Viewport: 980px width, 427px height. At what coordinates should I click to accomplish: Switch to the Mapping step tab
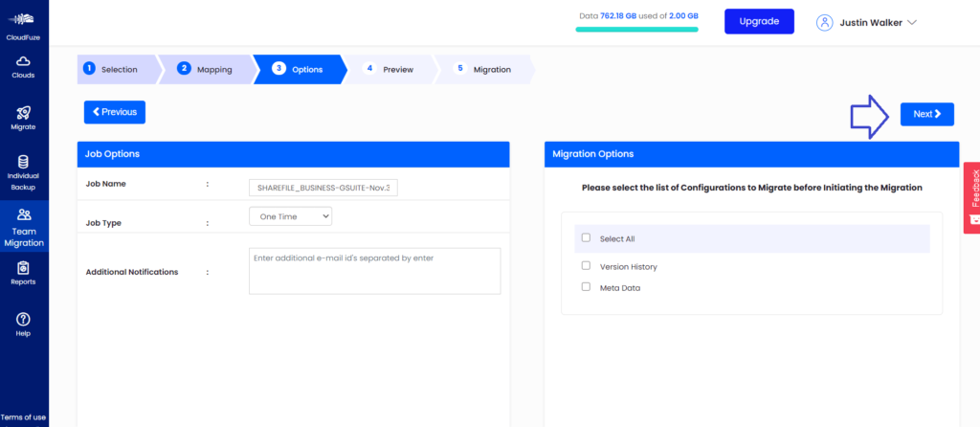[205, 69]
